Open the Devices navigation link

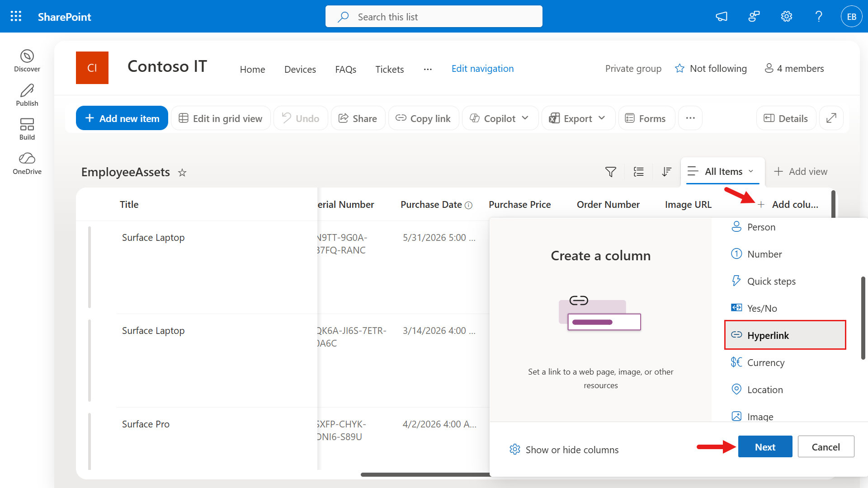click(300, 69)
